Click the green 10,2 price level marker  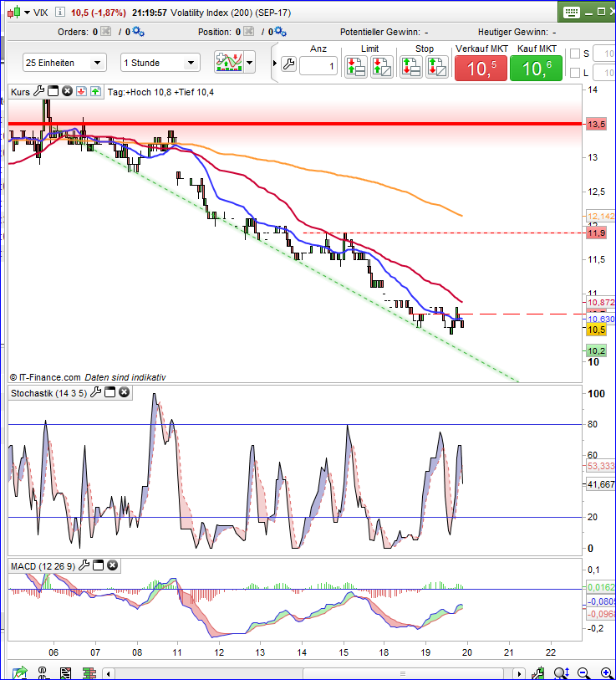click(596, 350)
